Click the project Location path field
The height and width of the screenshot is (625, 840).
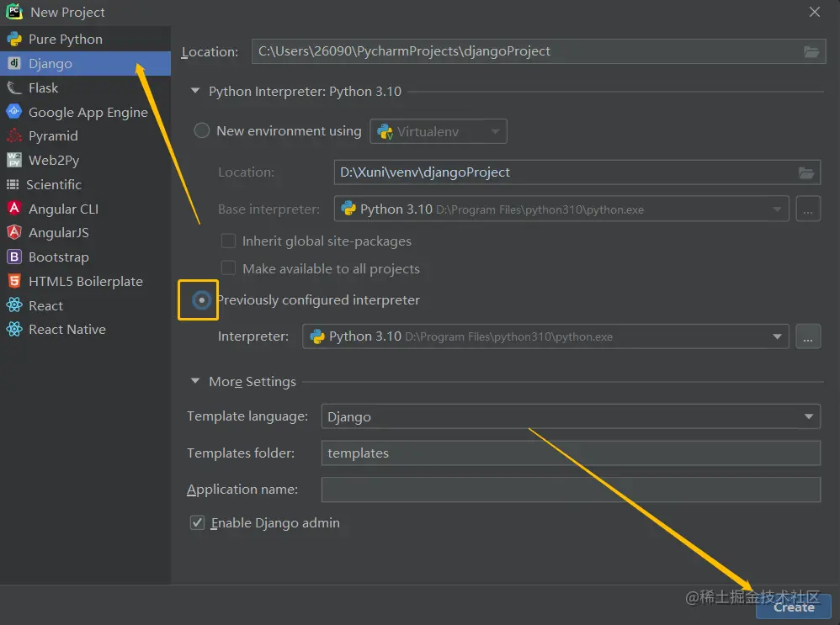tap(539, 51)
